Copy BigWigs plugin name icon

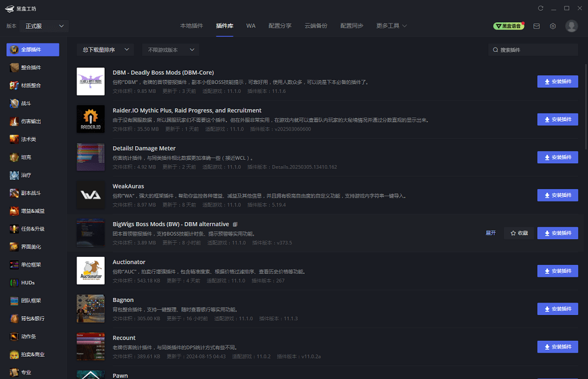[235, 224]
